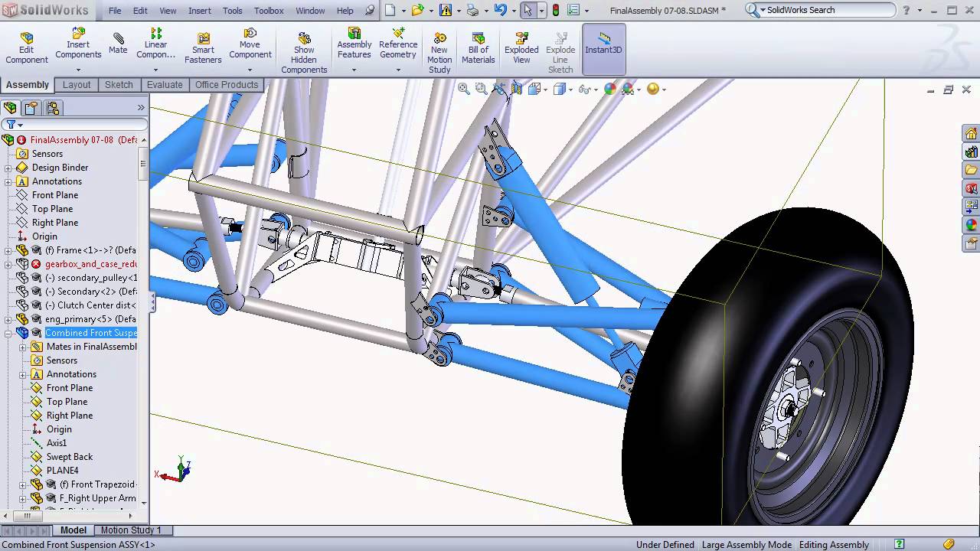Open Smart Fasteners tool
The image size is (980, 551).
(203, 48)
